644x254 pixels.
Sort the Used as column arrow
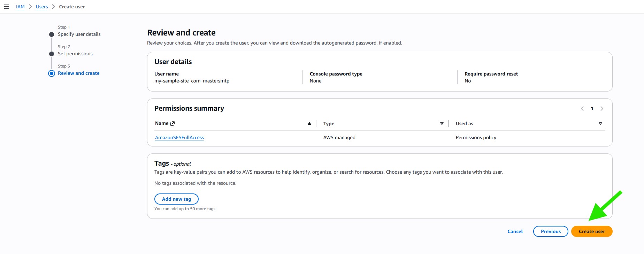coord(600,124)
